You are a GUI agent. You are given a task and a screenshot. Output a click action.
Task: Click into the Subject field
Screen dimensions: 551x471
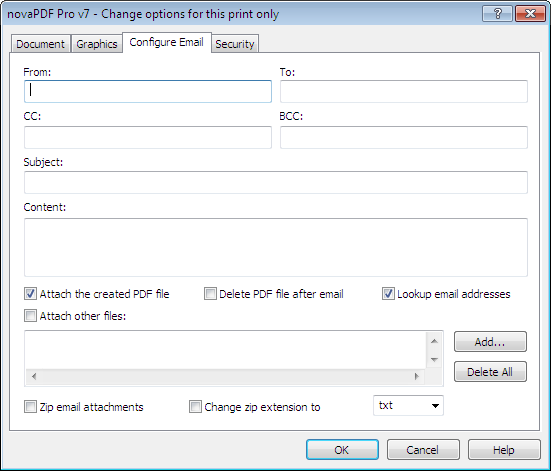[276, 182]
